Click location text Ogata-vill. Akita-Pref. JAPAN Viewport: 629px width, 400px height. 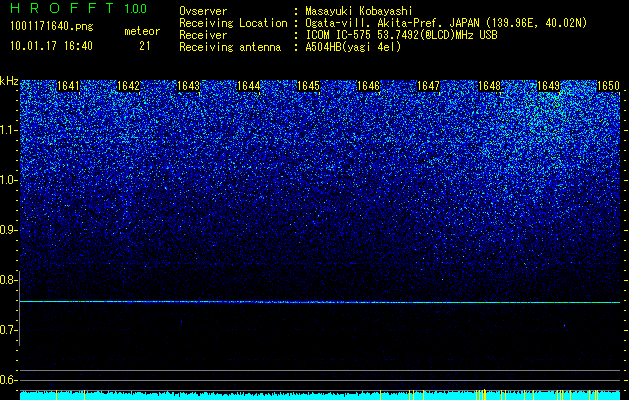tap(392, 23)
